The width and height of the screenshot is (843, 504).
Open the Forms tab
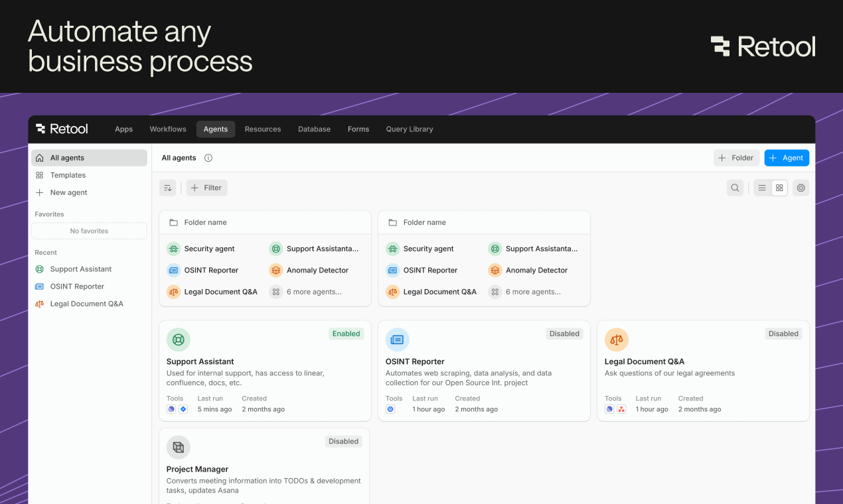358,129
